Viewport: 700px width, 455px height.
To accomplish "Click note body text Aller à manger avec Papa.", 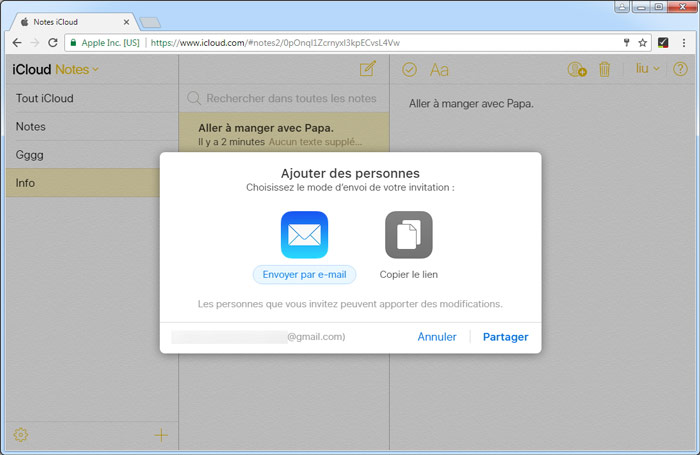I will click(x=471, y=104).
